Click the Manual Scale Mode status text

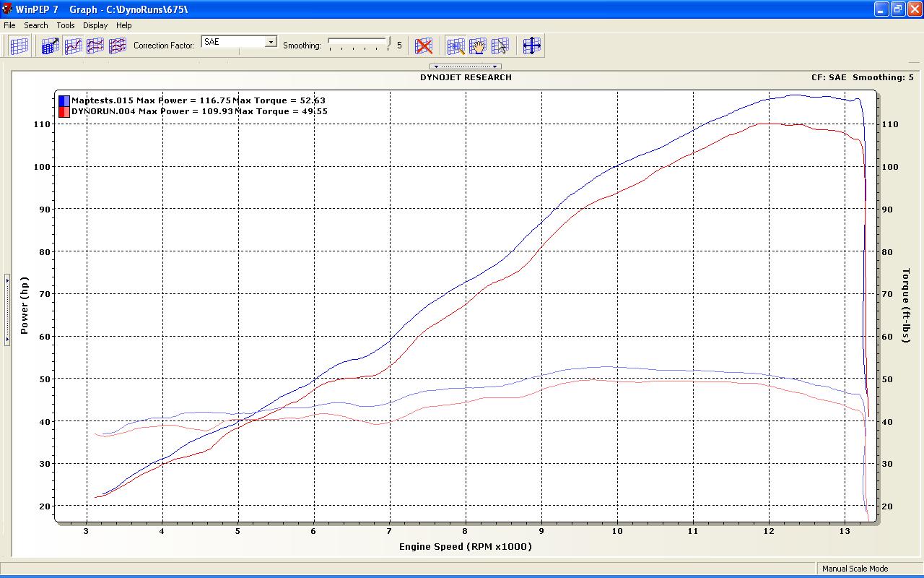click(x=855, y=569)
